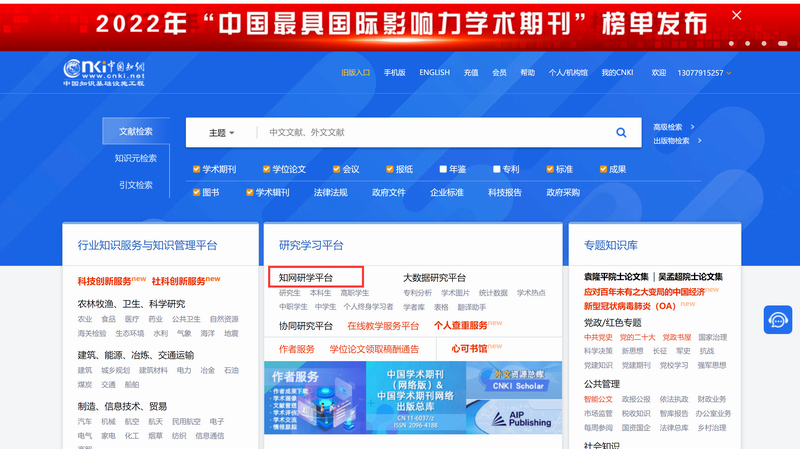Select the first banner carousel dot
This screenshot has height=449, width=800.
coord(731,43)
